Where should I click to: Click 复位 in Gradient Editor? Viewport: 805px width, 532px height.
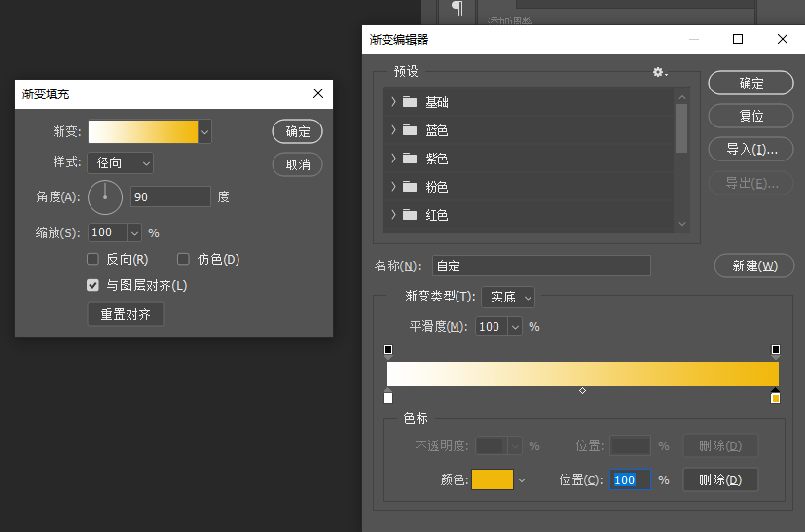click(751, 116)
